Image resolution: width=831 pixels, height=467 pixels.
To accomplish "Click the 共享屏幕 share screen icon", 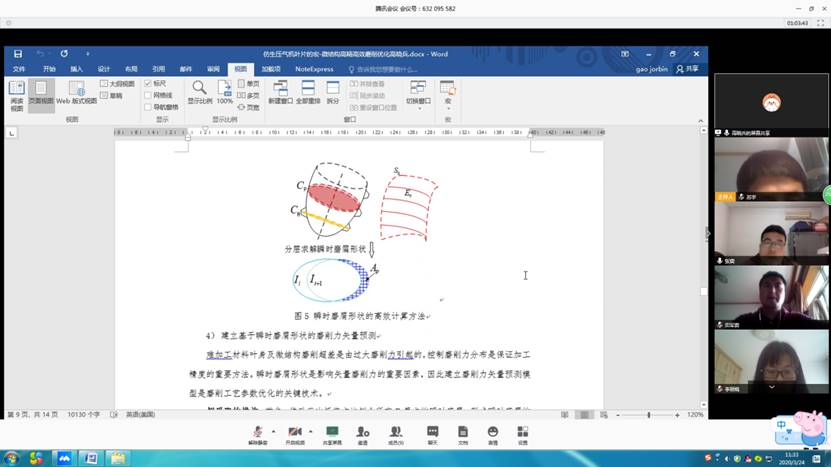I will pyautogui.click(x=332, y=431).
